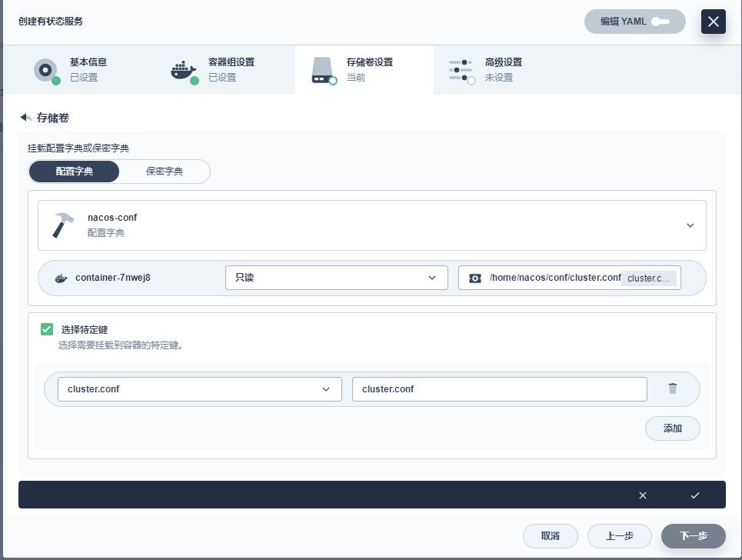
Task: Cancel with the X in dark bar
Action: 643,495
